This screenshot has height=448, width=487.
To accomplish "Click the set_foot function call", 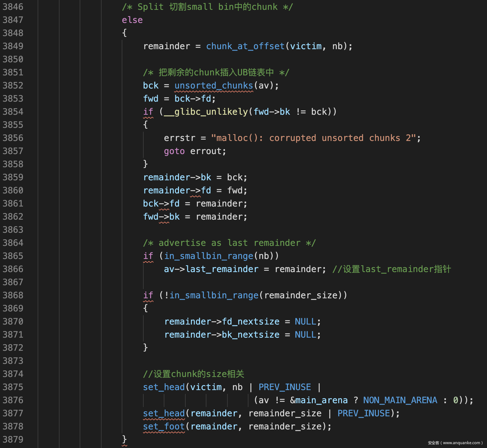I will (x=164, y=426).
